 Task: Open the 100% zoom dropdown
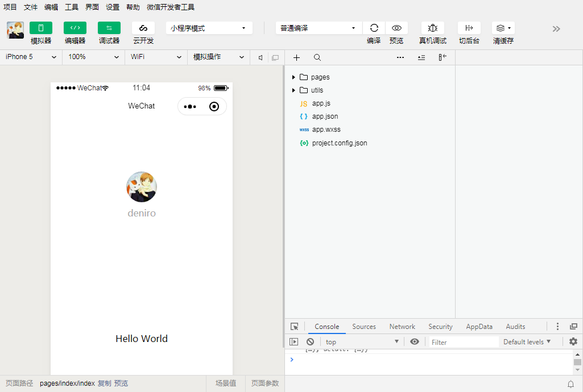coord(94,57)
